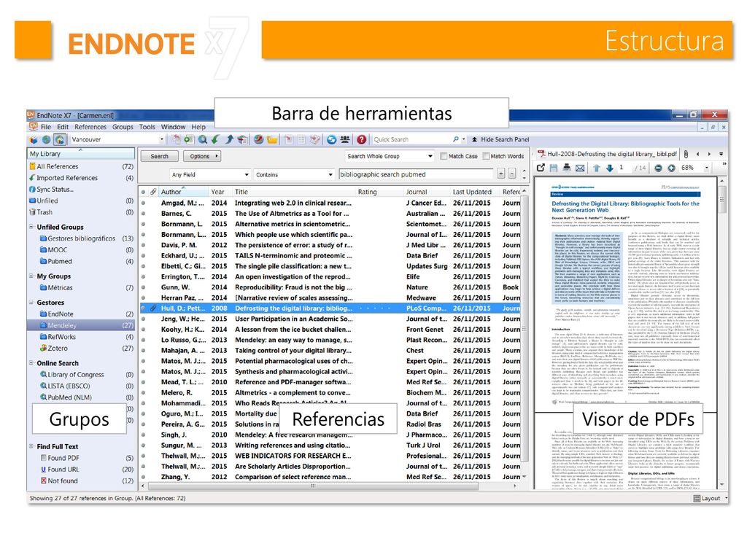Click the Options button

click(202, 156)
